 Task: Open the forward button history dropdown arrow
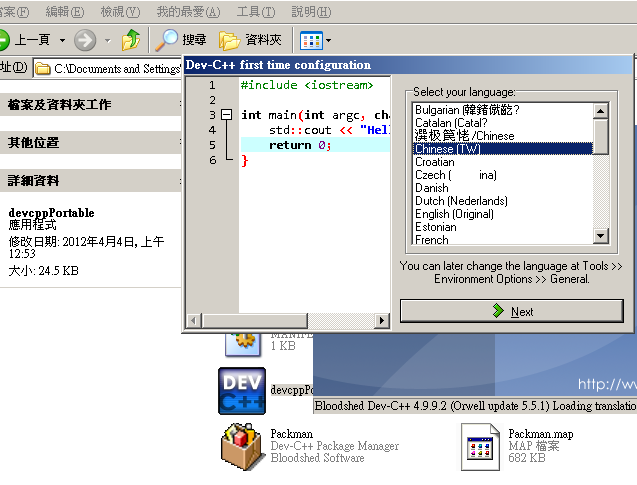(107, 40)
